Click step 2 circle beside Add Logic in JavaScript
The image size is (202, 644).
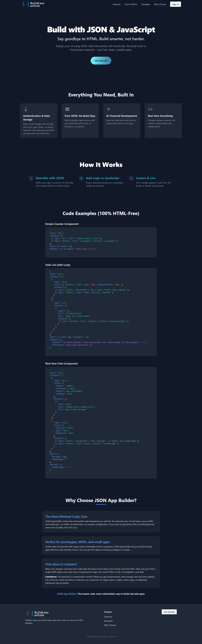point(81,178)
